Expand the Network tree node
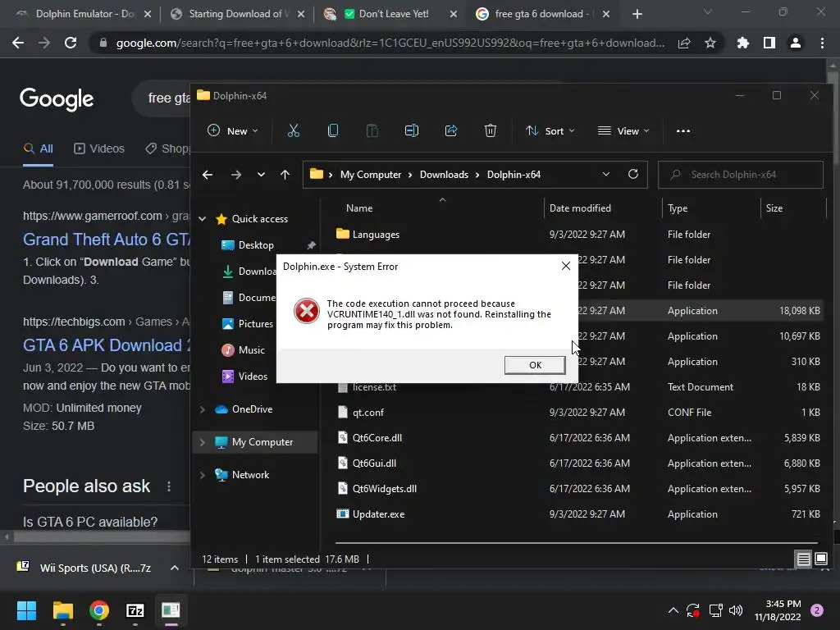 click(203, 475)
